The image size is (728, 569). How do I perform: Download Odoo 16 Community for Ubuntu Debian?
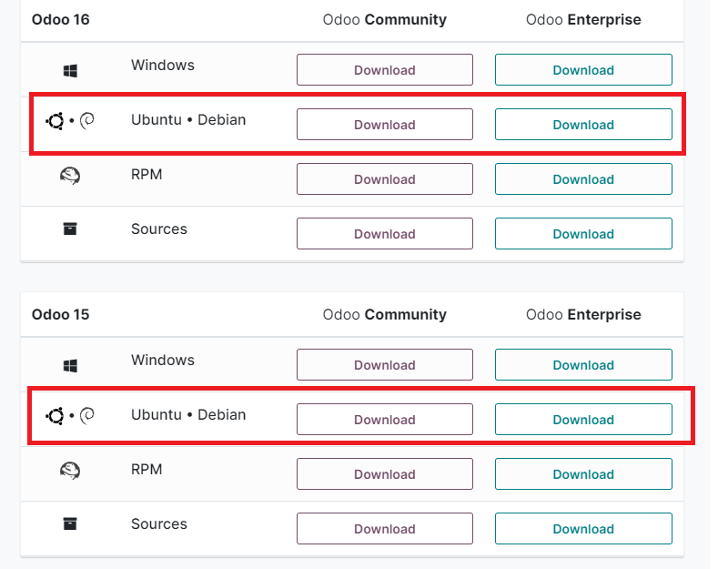pos(384,125)
